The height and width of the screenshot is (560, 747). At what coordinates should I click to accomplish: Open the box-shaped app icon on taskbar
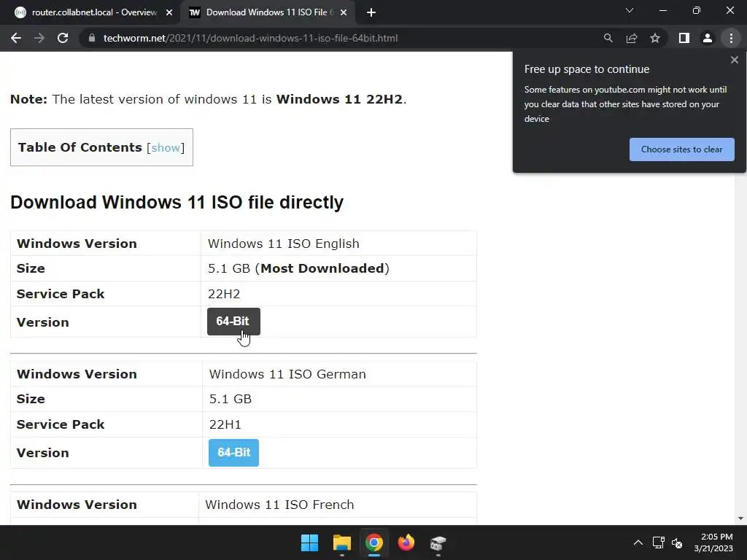click(x=438, y=542)
